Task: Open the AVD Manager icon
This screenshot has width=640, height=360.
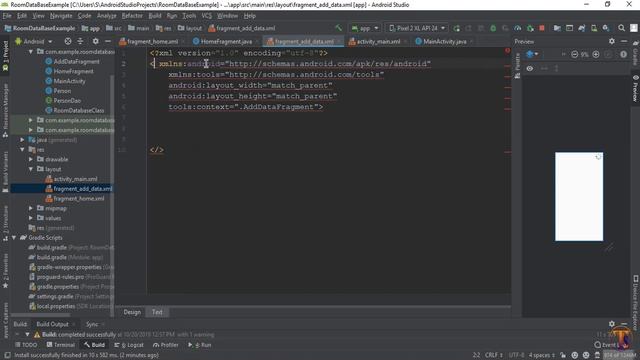Action: (x=594, y=28)
